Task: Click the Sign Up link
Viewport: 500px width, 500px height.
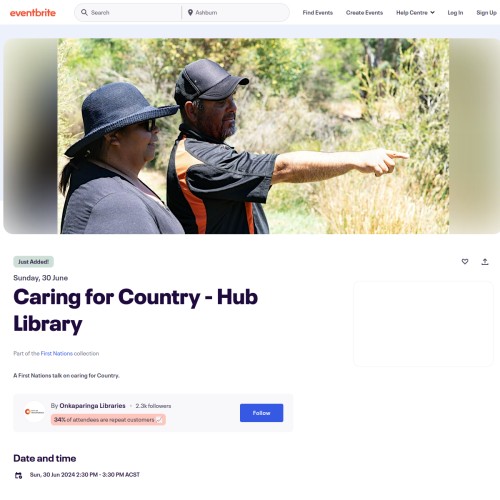Action: [486, 13]
